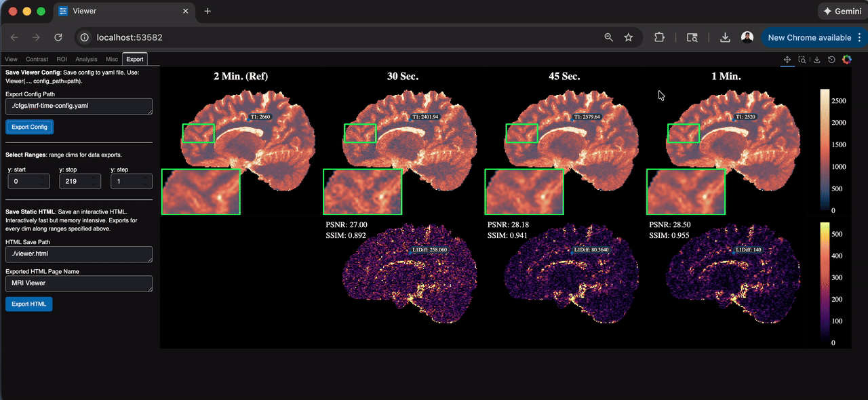
Task: Go forward in browser history
Action: coord(36,38)
